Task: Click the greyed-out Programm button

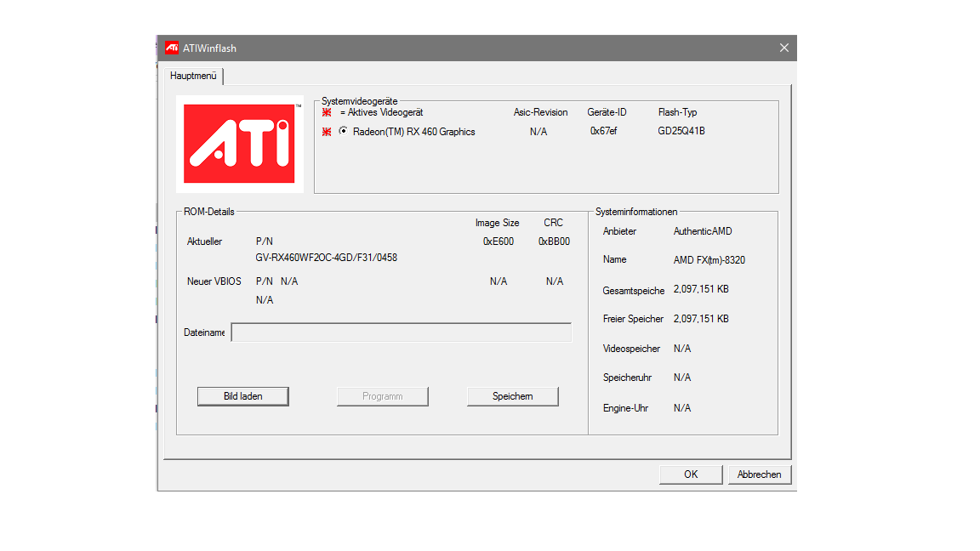Action: point(383,396)
